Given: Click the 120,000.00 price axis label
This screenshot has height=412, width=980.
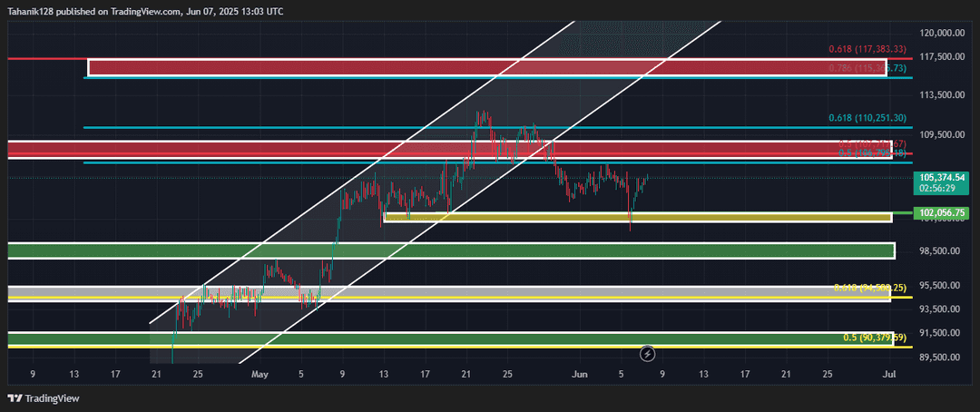Looking at the screenshot, I should 943,34.
